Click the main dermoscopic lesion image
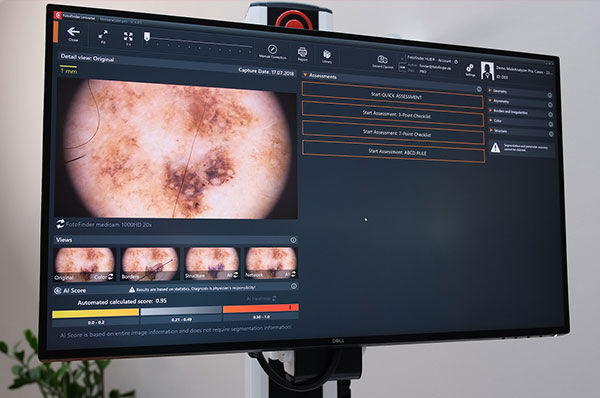Screen dimensions: 600x398 [x=176, y=148]
